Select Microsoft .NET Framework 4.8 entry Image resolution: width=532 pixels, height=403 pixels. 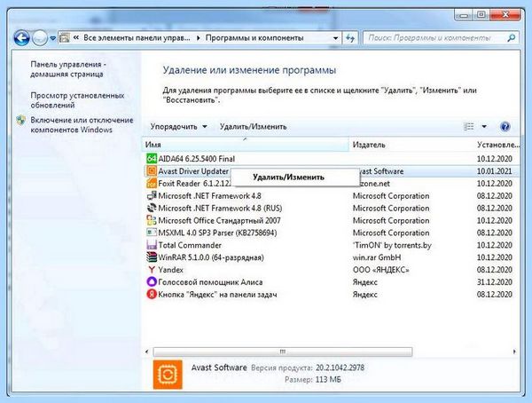click(x=209, y=195)
